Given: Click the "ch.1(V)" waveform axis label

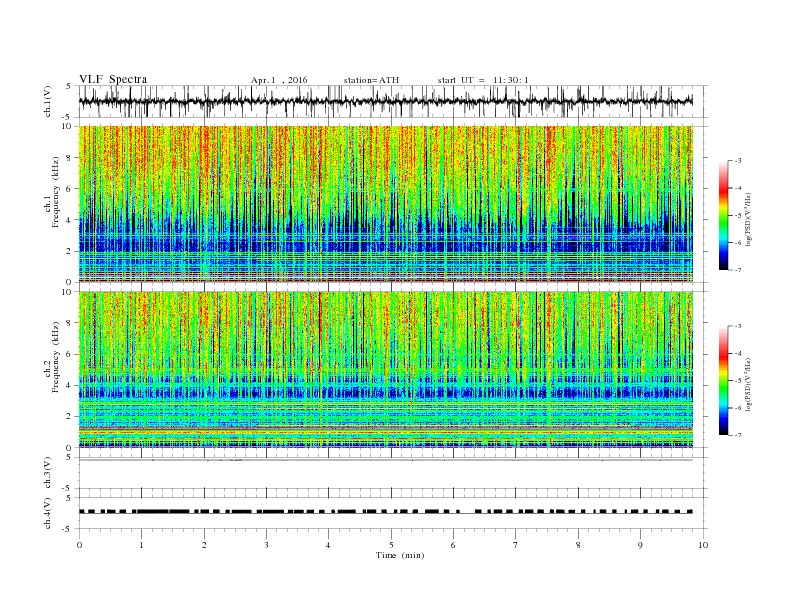Looking at the screenshot, I should click(x=48, y=101).
